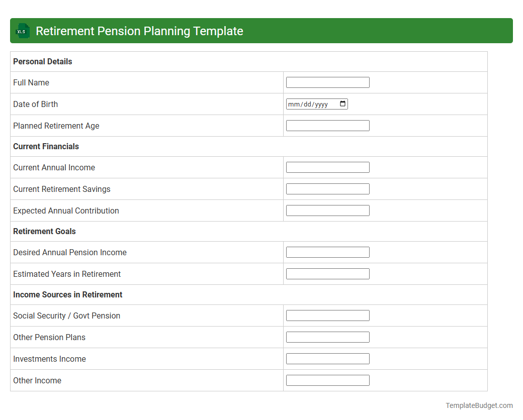Image resolution: width=523 pixels, height=420 pixels.
Task: Click the Current Annual Income field
Action: [x=327, y=167]
